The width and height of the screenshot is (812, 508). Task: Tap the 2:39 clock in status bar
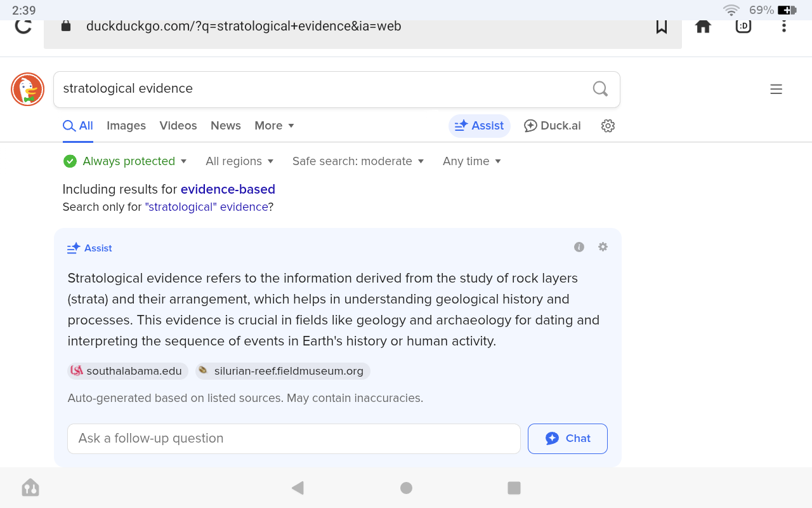click(24, 10)
